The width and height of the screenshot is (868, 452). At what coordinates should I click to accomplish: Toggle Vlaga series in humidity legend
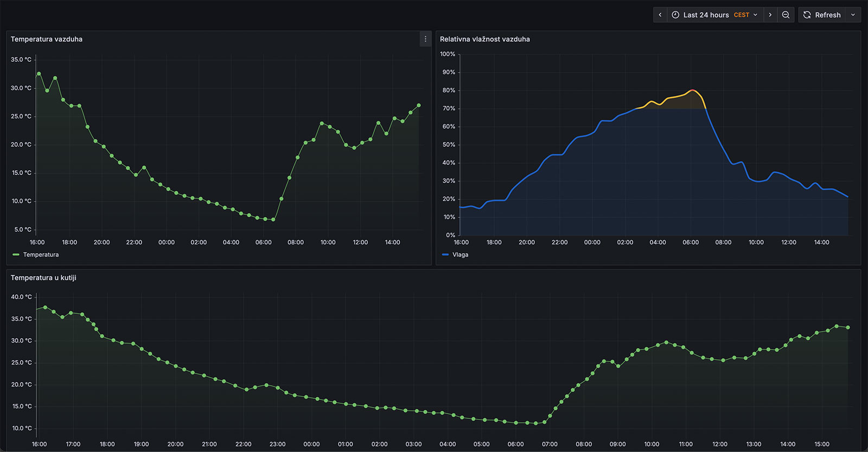coord(460,255)
